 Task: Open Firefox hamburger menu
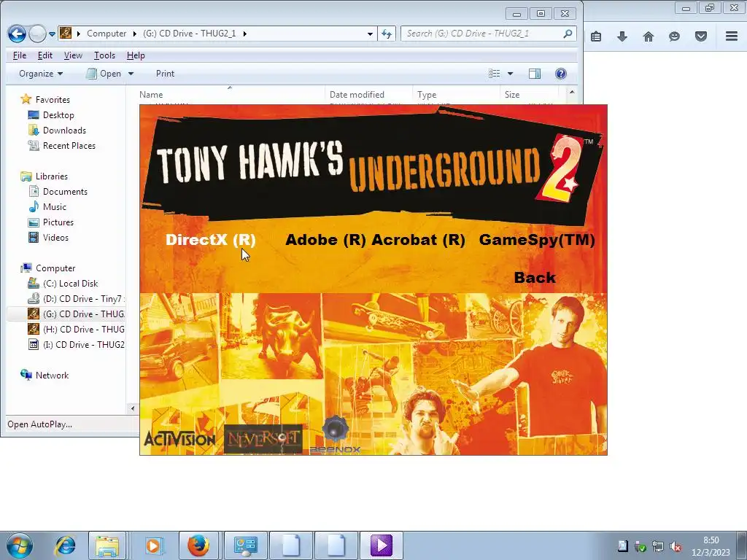[731, 36]
